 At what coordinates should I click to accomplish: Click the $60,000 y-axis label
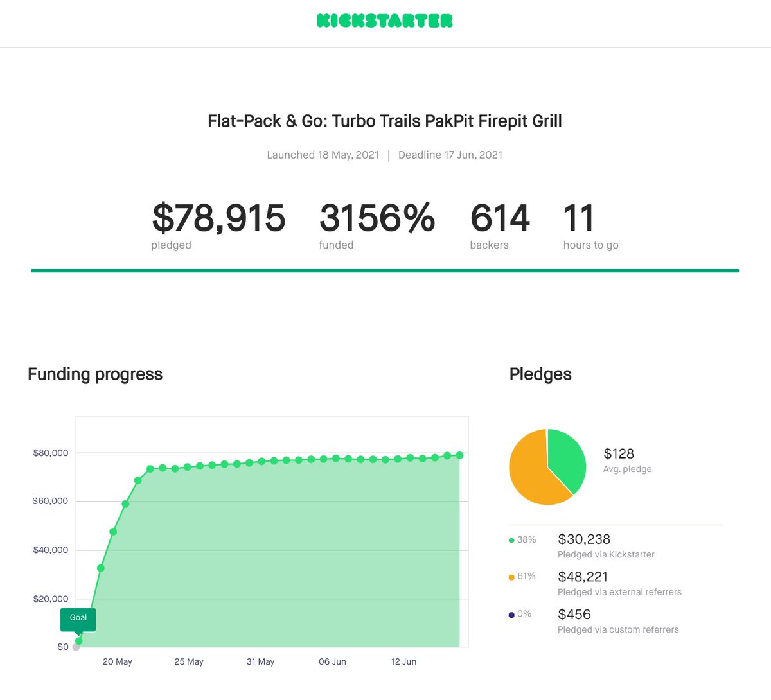(x=51, y=501)
